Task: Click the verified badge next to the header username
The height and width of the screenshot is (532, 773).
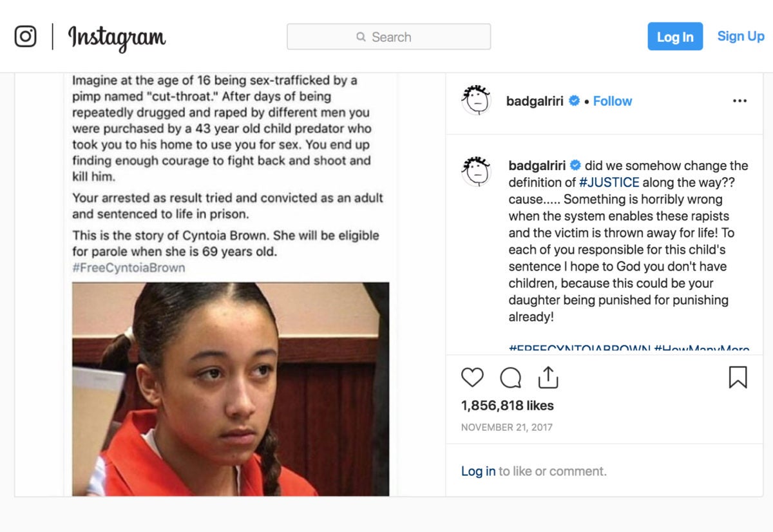Action: (x=574, y=101)
